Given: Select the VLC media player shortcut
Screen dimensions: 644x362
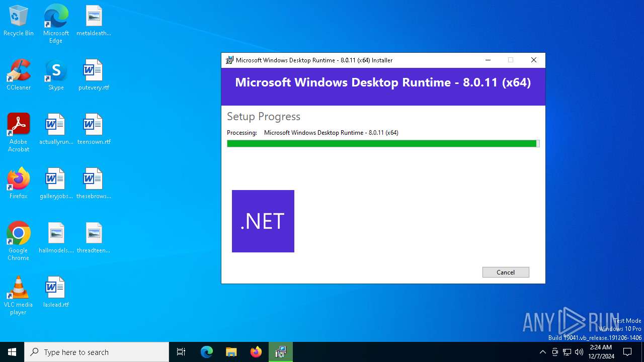Looking at the screenshot, I should point(19,296).
